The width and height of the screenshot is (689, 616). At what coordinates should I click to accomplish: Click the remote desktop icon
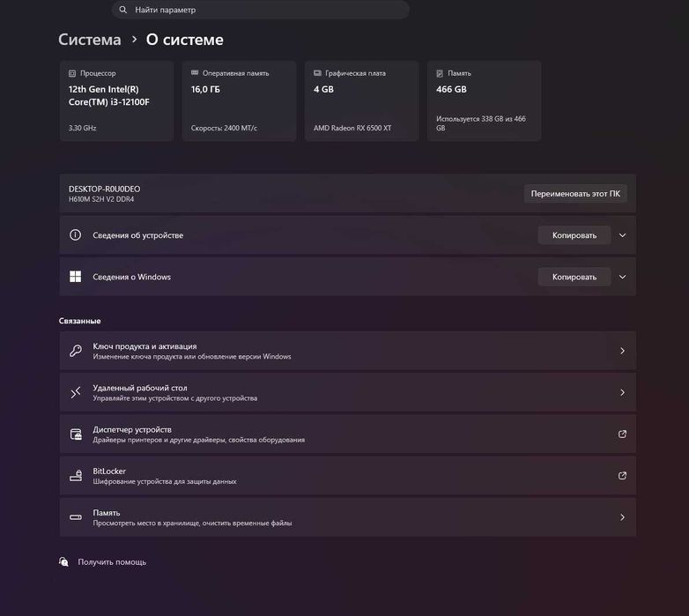click(76, 392)
